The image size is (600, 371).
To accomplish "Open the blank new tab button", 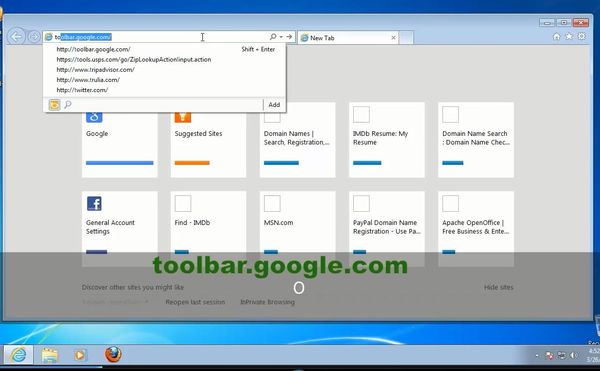I will coord(406,38).
